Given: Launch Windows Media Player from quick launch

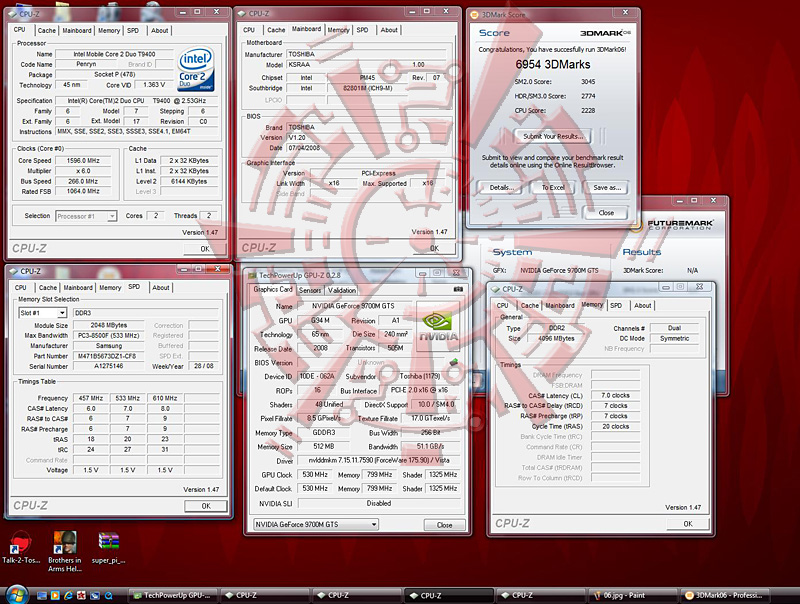Looking at the screenshot, I should click(x=55, y=595).
